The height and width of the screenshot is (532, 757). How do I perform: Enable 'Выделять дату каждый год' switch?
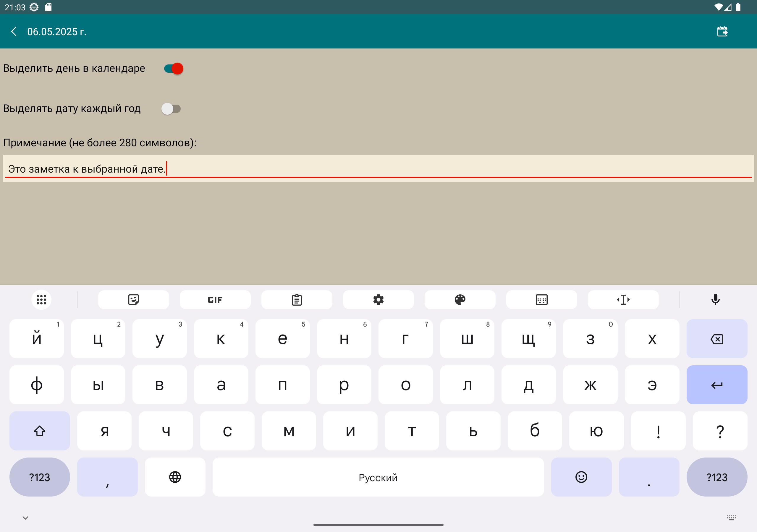[x=171, y=109]
